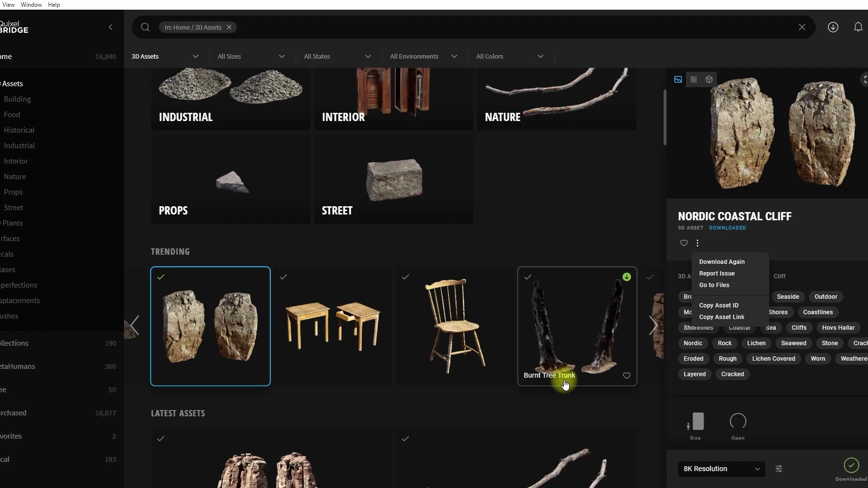
Task: Toggle checkmark on second Latest Assets item
Action: [x=405, y=439]
